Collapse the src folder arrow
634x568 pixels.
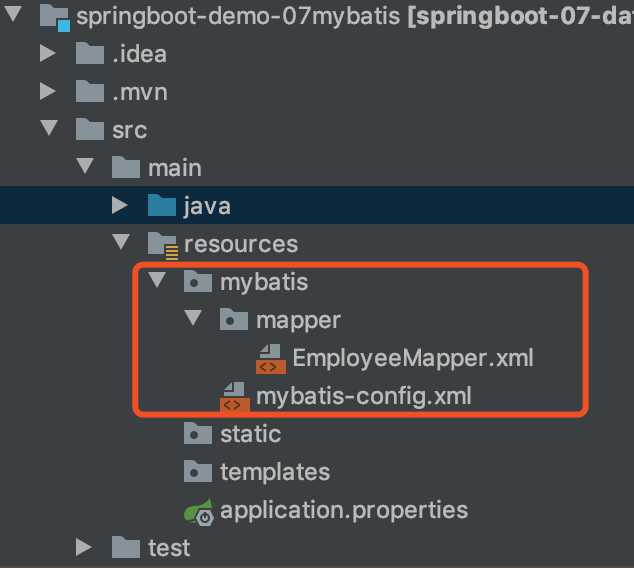coord(49,128)
